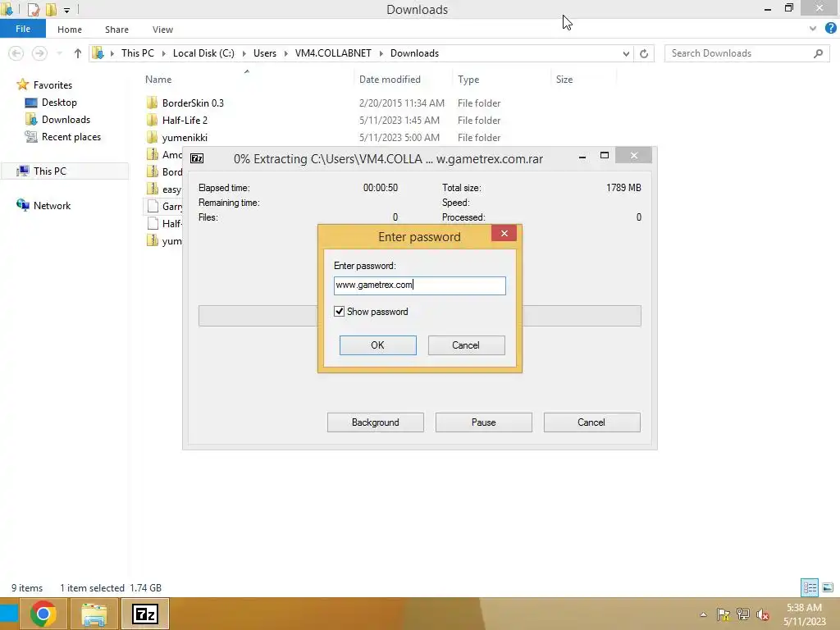Open 7-Zip from the taskbar

point(145,614)
